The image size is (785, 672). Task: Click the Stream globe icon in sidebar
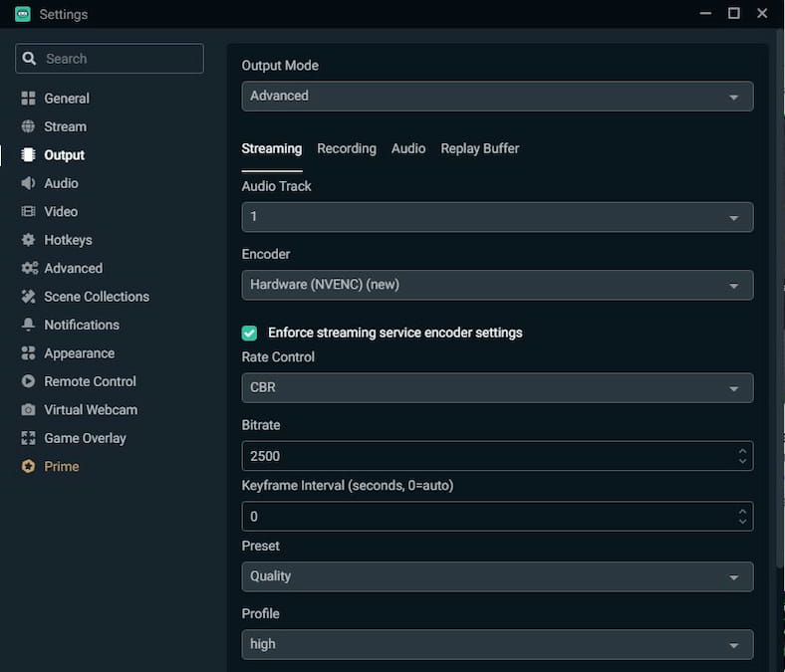(x=28, y=126)
